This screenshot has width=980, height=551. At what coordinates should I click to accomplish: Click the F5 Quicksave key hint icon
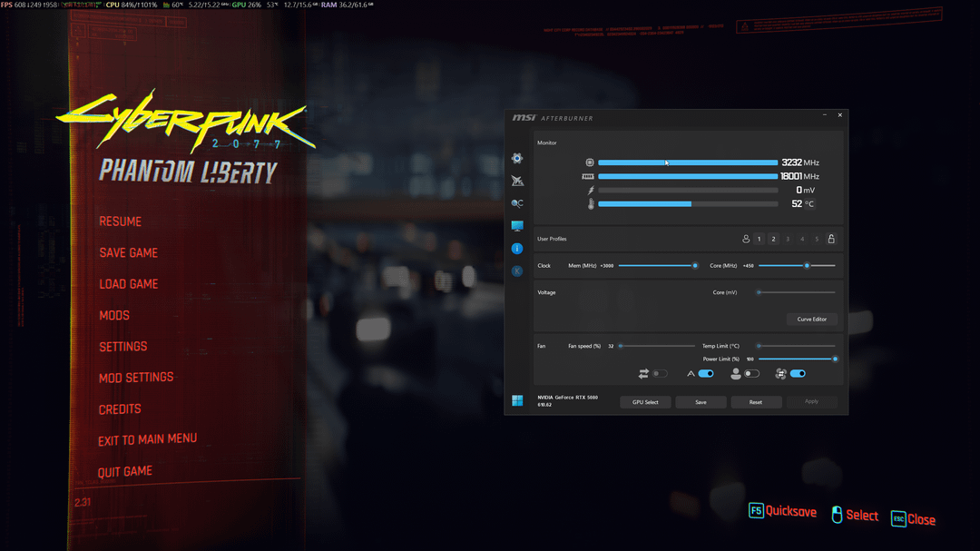point(756,510)
